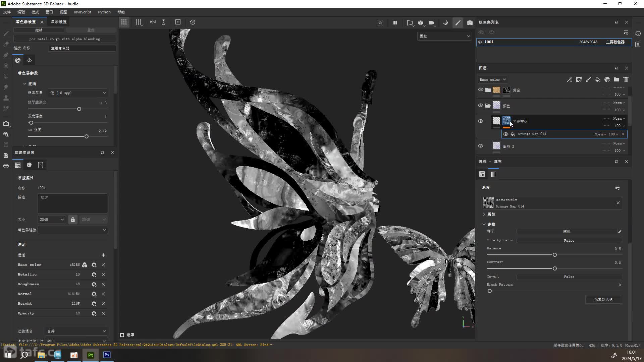The image size is (644, 362).
Task: Open the log panel icon on right edge
Action: [x=638, y=44]
